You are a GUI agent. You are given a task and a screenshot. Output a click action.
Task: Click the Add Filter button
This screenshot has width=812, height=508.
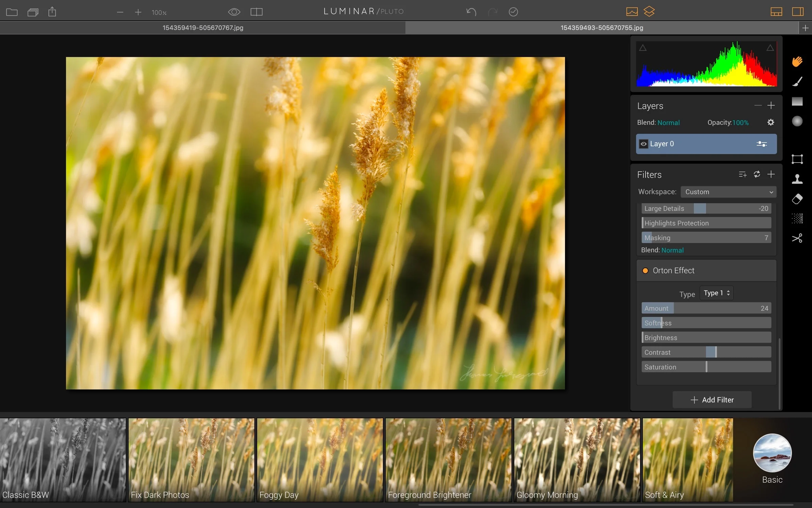click(x=712, y=400)
